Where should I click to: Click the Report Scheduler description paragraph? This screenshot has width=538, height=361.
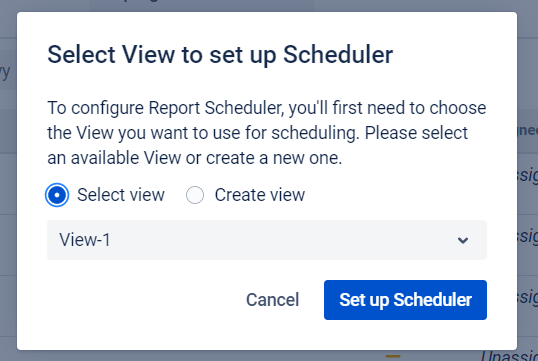267,133
